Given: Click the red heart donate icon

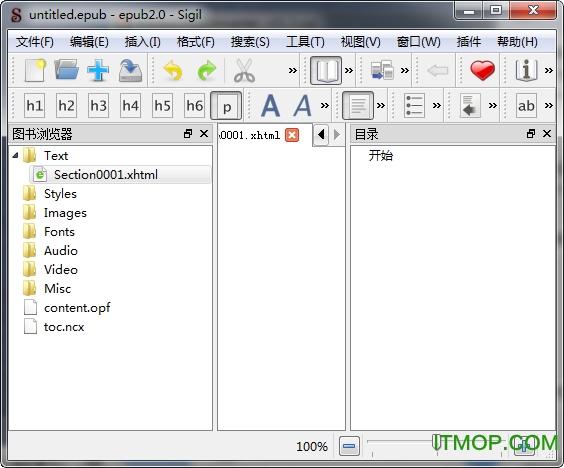Looking at the screenshot, I should tap(482, 70).
